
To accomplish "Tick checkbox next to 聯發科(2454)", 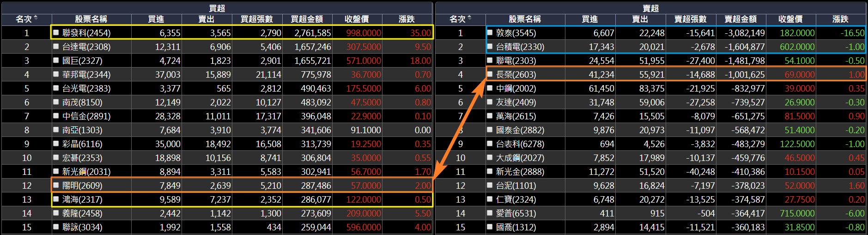I will [56, 33].
